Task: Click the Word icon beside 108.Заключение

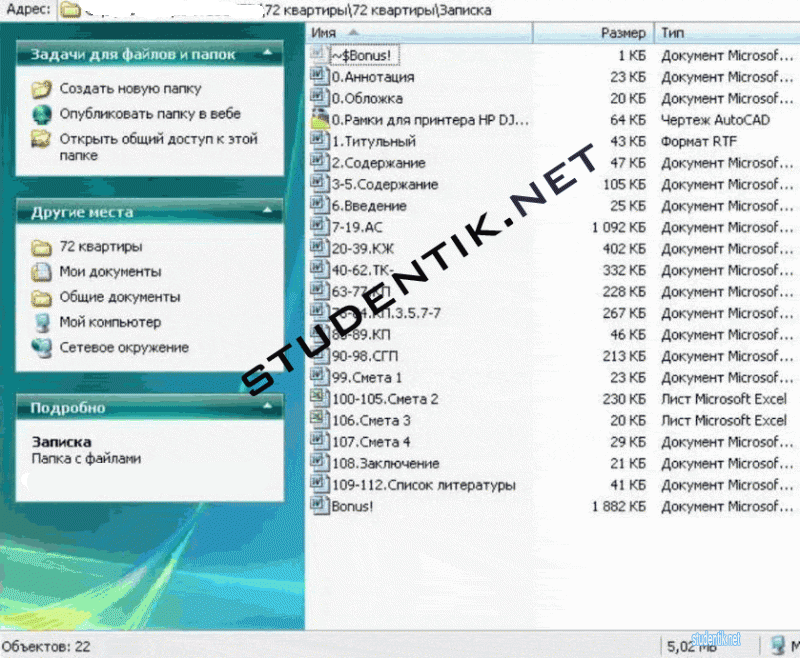Action: click(320, 462)
